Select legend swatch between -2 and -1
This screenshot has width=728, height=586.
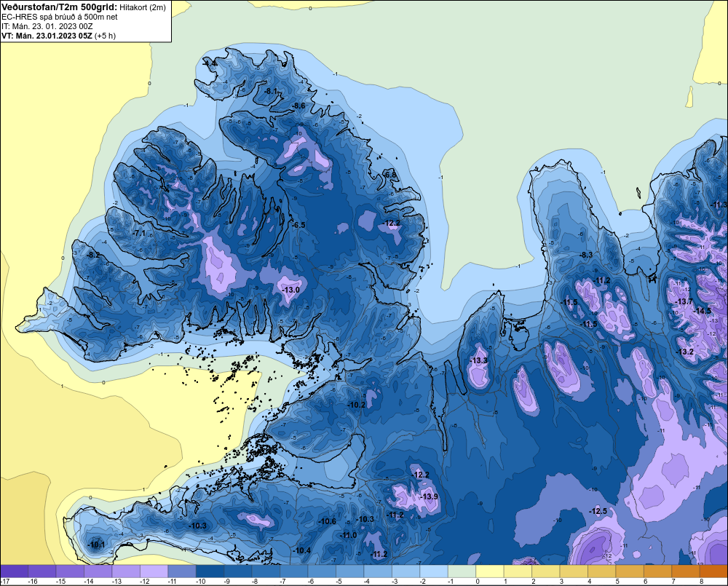(x=434, y=571)
